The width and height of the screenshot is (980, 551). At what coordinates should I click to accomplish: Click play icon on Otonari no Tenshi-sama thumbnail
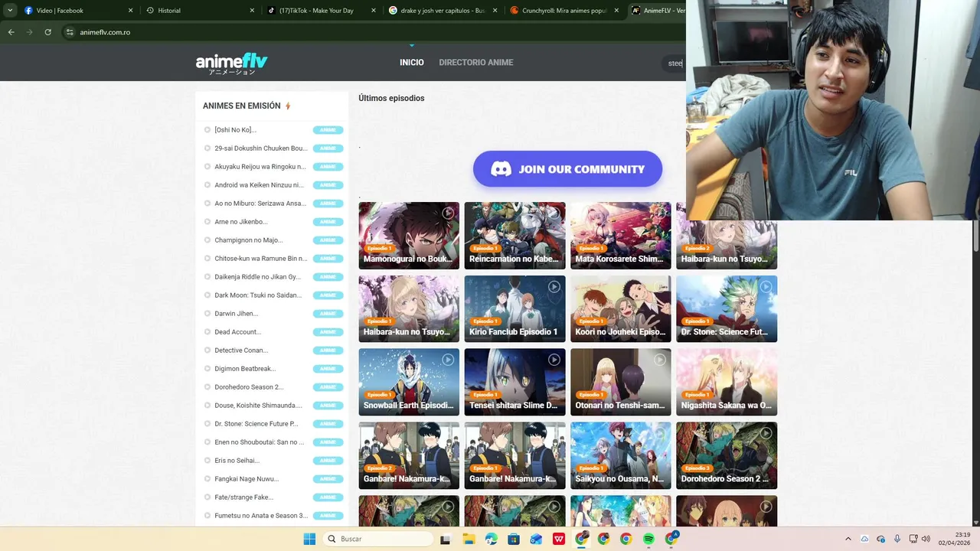659,360
